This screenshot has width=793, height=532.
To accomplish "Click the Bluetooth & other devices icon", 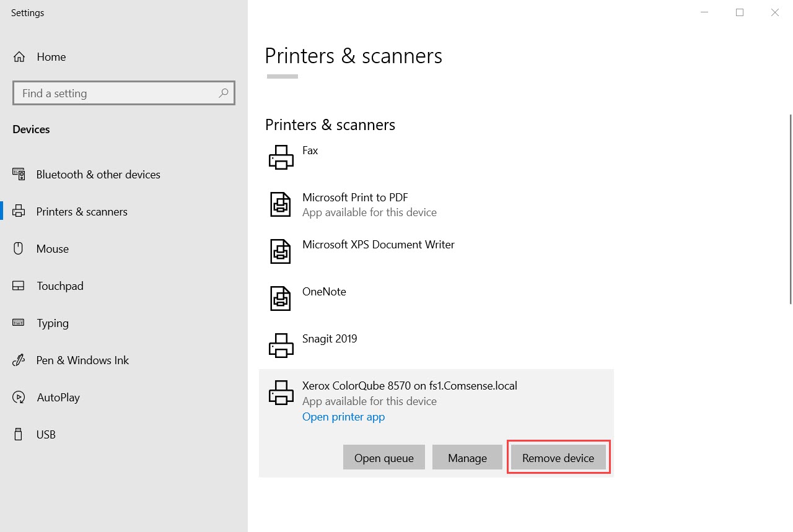I will tap(19, 174).
